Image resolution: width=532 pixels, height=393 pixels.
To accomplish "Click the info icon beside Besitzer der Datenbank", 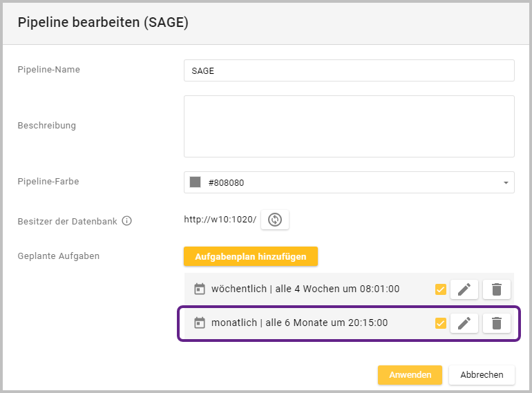I will coord(126,221).
